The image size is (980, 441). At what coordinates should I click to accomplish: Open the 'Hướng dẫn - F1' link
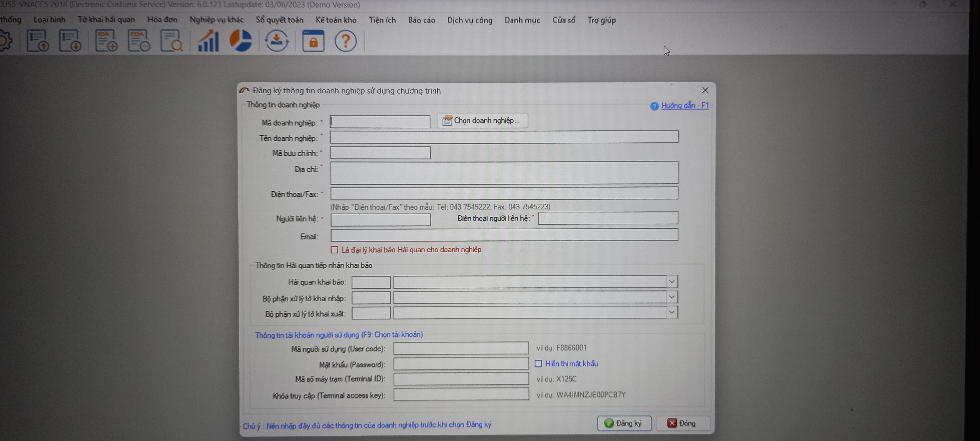[x=684, y=106]
